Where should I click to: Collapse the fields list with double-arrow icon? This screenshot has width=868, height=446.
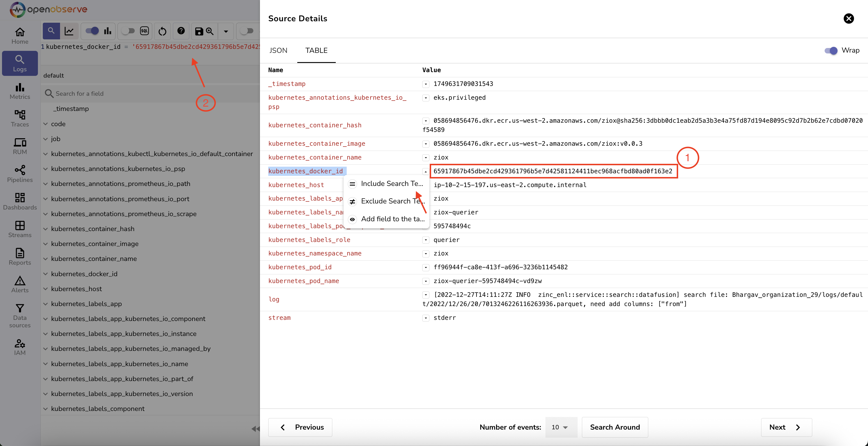coord(256,429)
